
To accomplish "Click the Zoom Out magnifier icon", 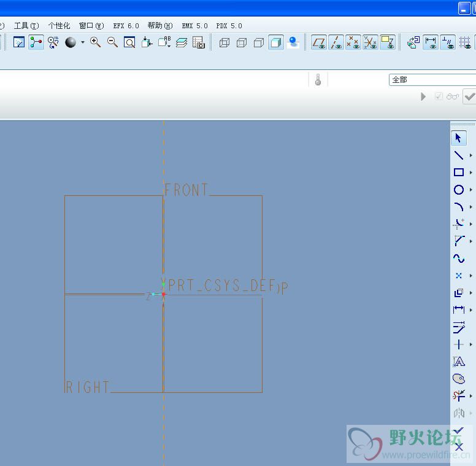I will 112,42.
